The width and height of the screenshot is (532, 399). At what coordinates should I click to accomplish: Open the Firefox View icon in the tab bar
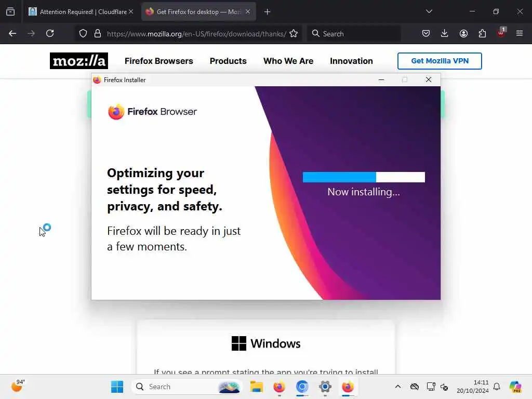(x=10, y=11)
